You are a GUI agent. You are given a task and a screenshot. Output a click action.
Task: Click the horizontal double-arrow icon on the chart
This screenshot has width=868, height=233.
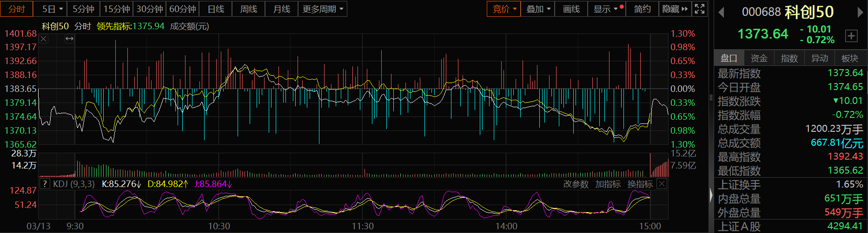pyautogui.click(x=69, y=39)
